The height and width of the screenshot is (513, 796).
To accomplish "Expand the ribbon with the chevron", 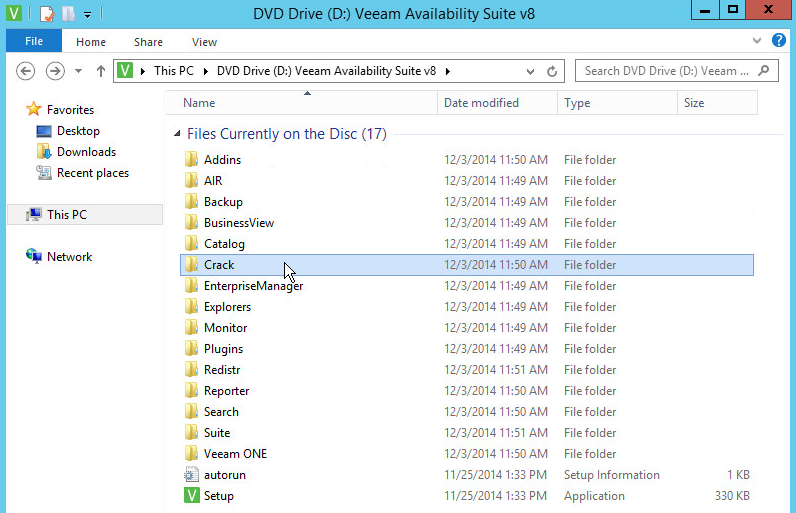I will 756,41.
